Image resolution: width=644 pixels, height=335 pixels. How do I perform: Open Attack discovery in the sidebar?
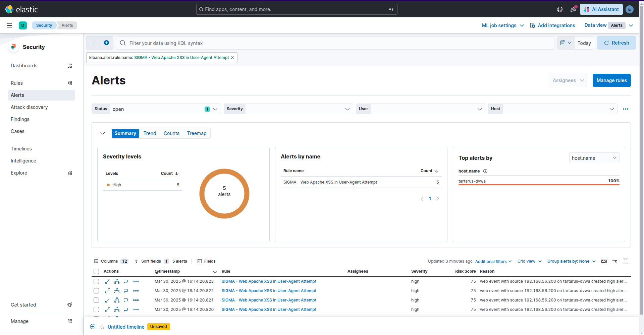pyautogui.click(x=29, y=107)
